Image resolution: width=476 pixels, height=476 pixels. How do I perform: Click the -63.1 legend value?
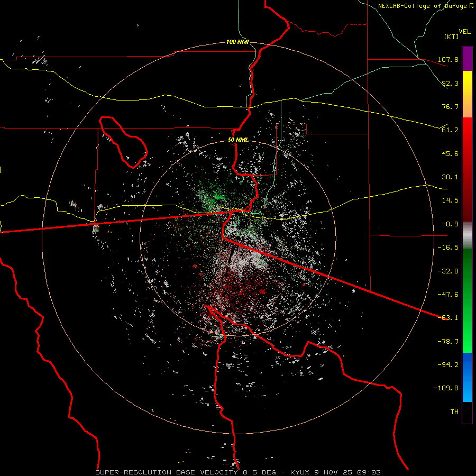coord(448,318)
